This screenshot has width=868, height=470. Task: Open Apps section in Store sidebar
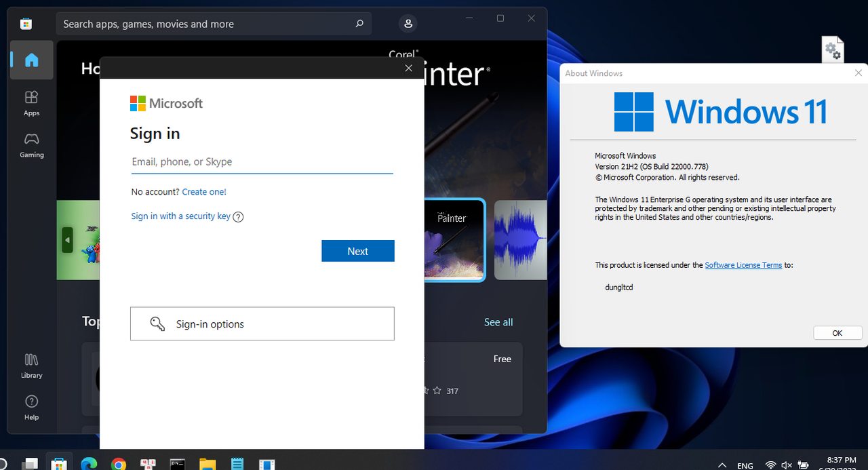pyautogui.click(x=31, y=103)
